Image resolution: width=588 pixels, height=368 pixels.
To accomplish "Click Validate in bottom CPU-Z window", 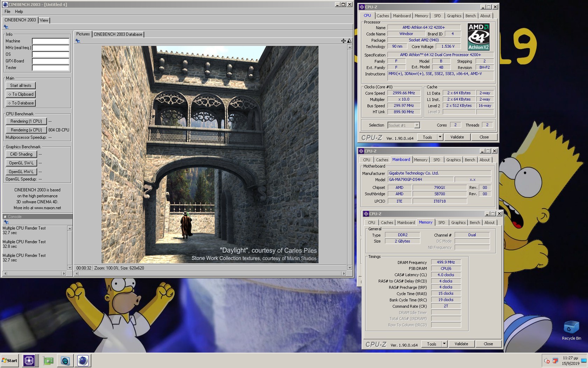I will coord(461,344).
